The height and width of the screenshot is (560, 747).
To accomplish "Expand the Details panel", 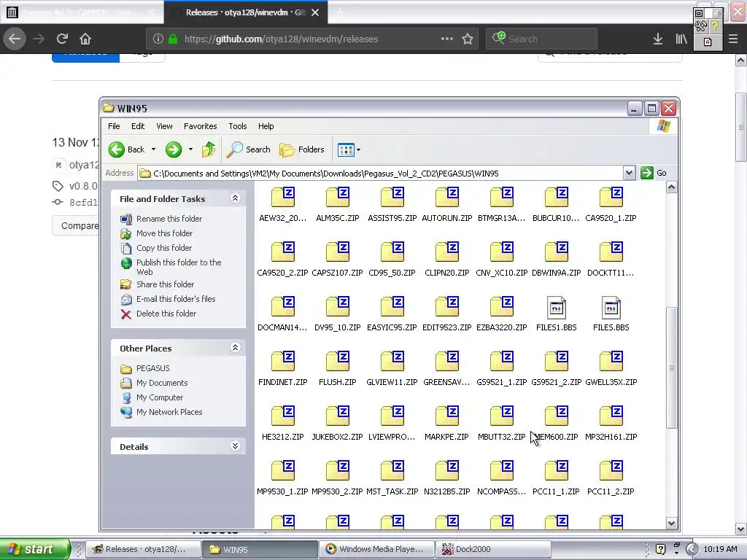I will (x=235, y=446).
